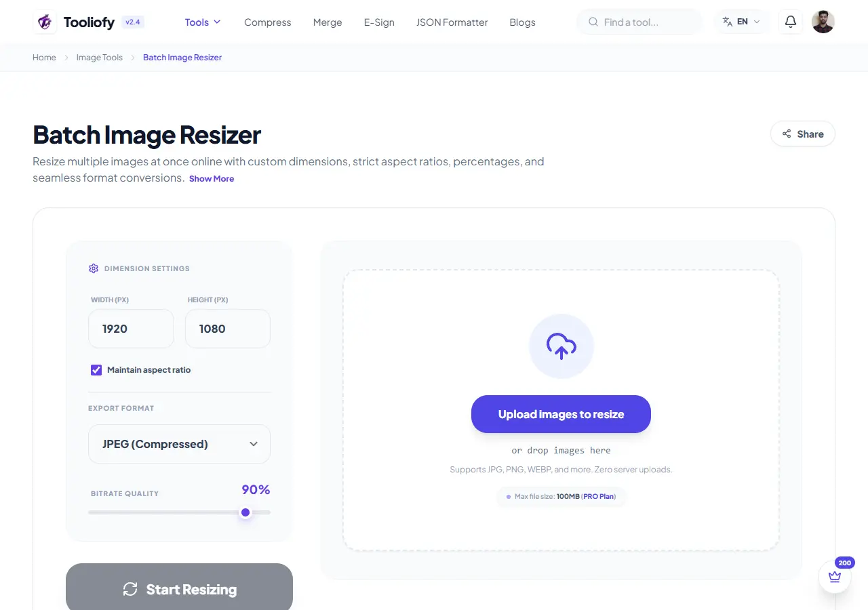Focus the Width (px) input field
Viewport: 868px width, 610px height.
tap(131, 329)
